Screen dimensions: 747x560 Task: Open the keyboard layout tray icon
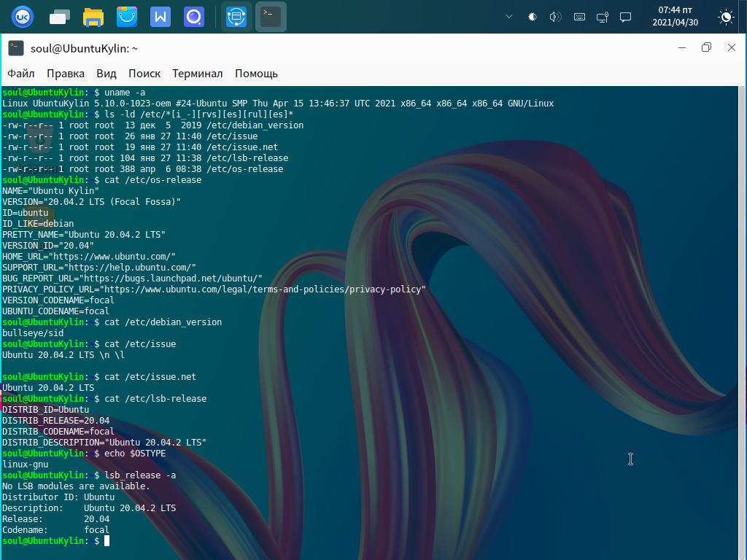pyautogui.click(x=579, y=17)
